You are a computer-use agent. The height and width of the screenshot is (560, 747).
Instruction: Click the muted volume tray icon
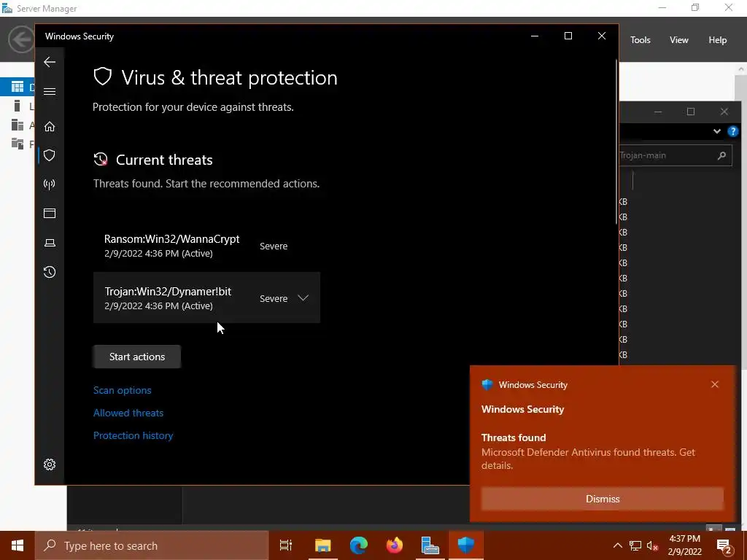[x=653, y=545]
